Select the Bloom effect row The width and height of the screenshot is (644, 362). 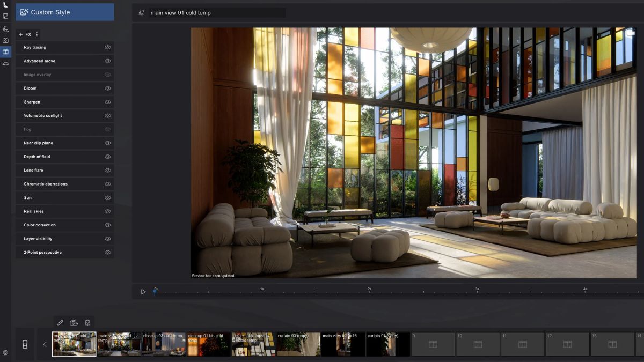pos(65,88)
